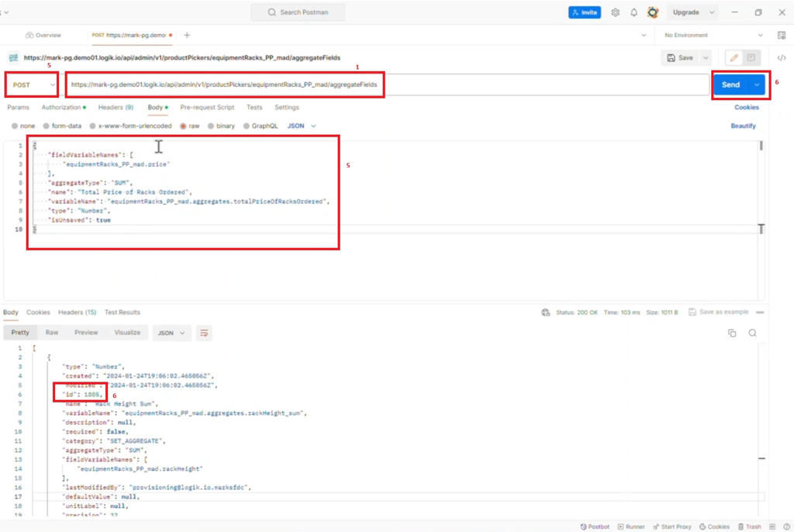Viewport: 794px width, 532px height.
Task: Select the binary body option
Action: pos(221,126)
